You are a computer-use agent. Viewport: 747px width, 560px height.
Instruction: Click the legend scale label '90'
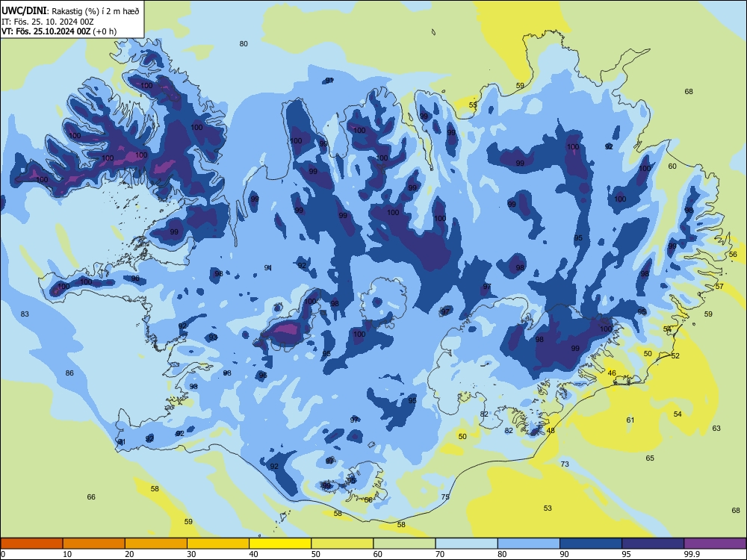tap(564, 554)
